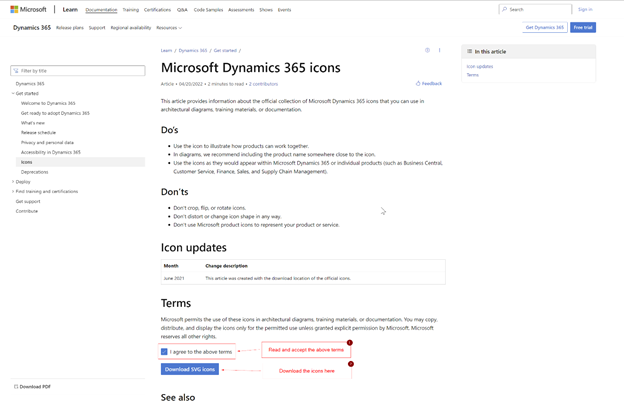
Task: Select Release schedule in the sidebar tree
Action: click(38, 132)
